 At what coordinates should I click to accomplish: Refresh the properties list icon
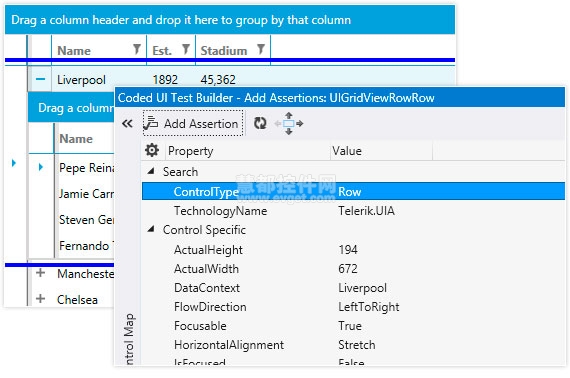pos(260,123)
